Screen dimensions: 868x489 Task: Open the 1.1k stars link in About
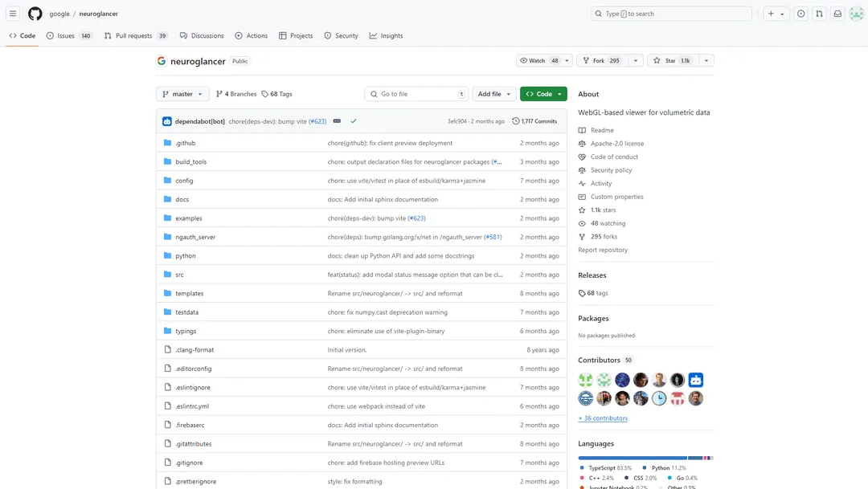click(603, 210)
